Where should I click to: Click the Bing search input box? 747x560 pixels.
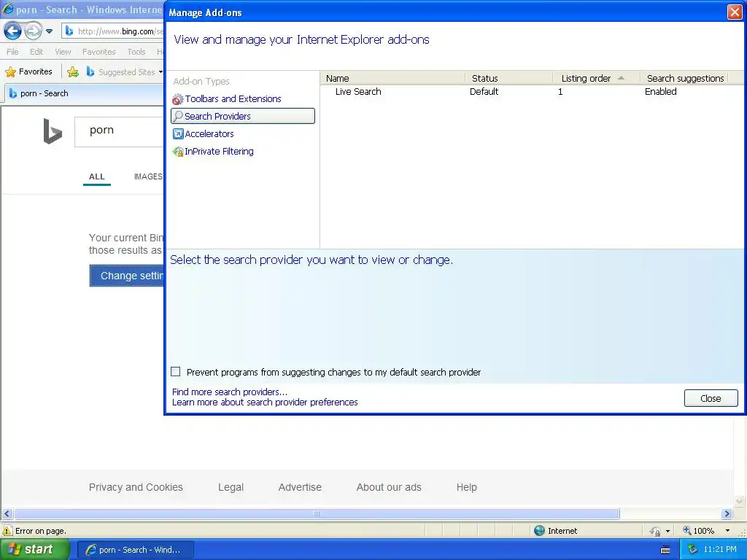[x=119, y=131]
